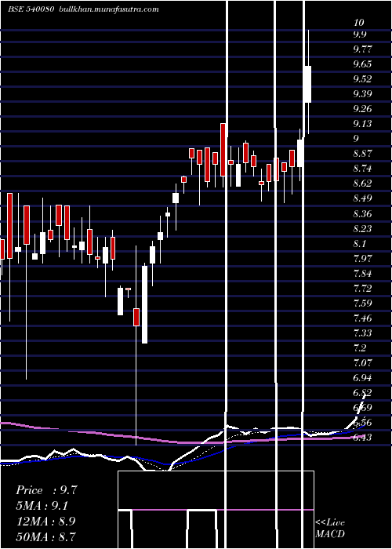Click the <<Live MACD label
This screenshot has height=549, width=392.
click(330, 529)
